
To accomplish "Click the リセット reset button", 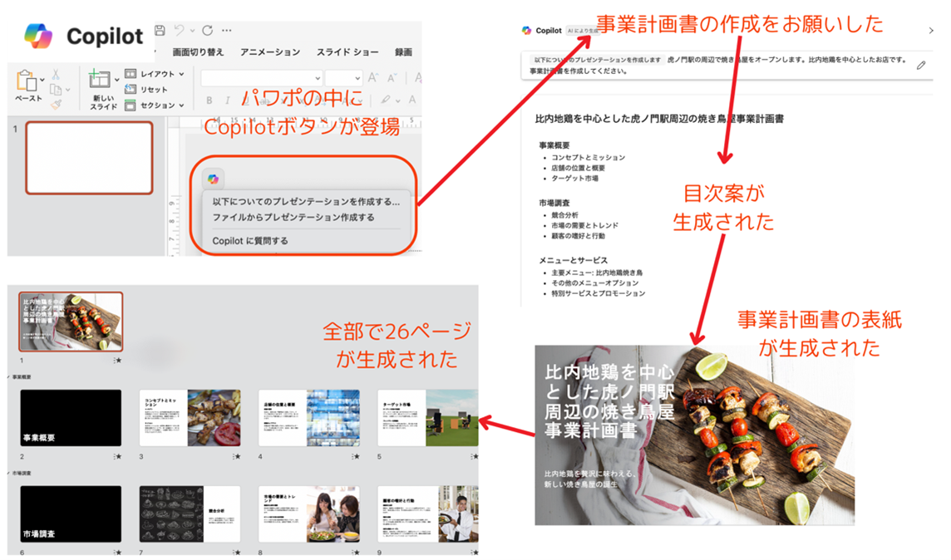I will [x=153, y=90].
